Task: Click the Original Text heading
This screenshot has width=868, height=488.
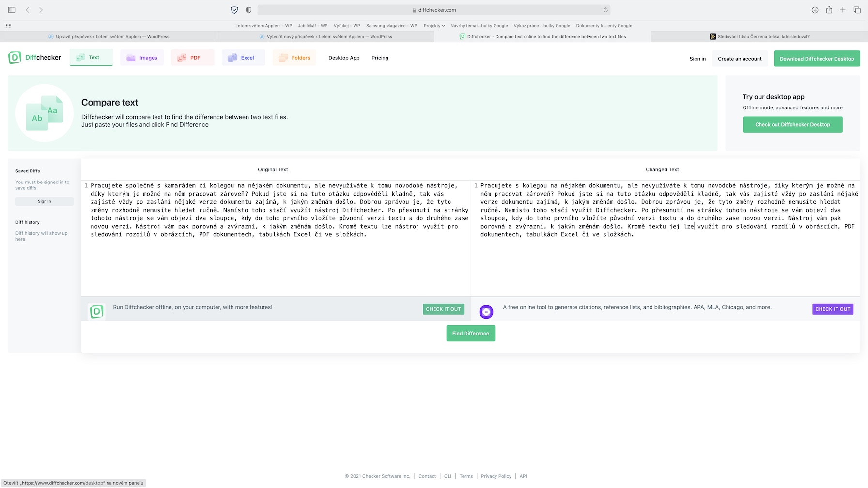Action: (x=273, y=170)
